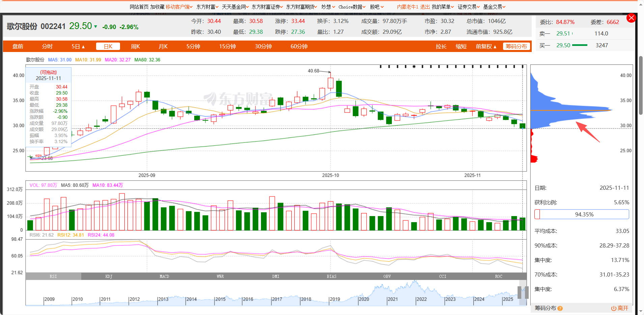Expand the 妙想 menu

point(328,7)
